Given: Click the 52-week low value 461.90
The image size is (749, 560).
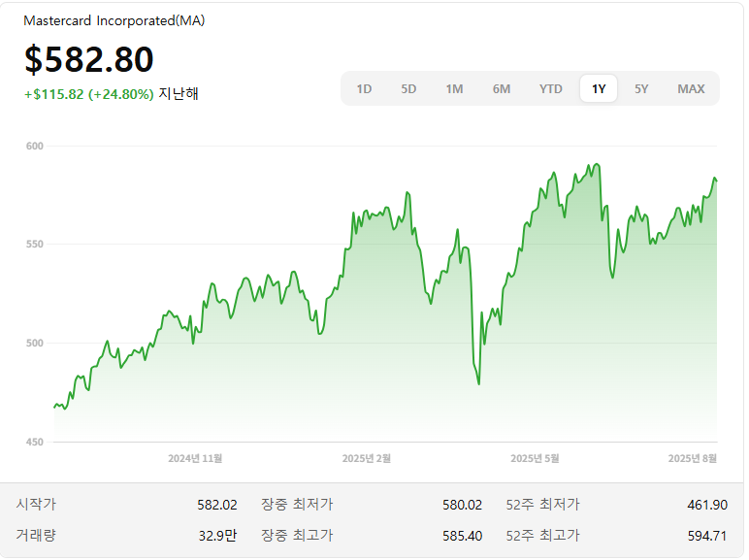Looking at the screenshot, I should [x=707, y=505].
